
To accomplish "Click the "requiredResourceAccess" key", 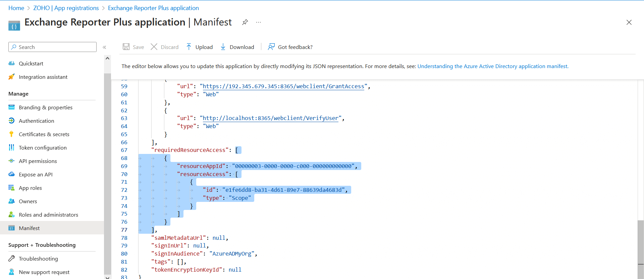I will pos(190,150).
